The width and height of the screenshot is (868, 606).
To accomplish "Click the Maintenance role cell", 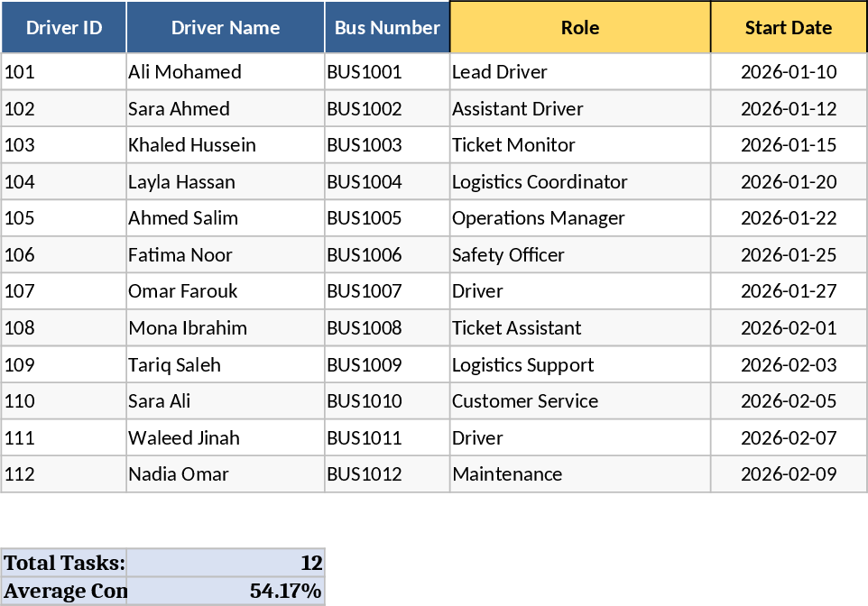I will click(x=580, y=474).
